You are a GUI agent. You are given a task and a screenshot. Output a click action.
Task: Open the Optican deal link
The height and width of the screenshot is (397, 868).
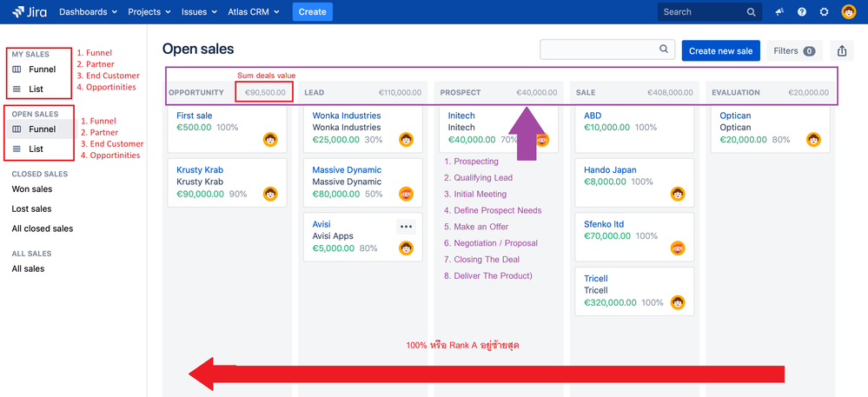point(736,116)
